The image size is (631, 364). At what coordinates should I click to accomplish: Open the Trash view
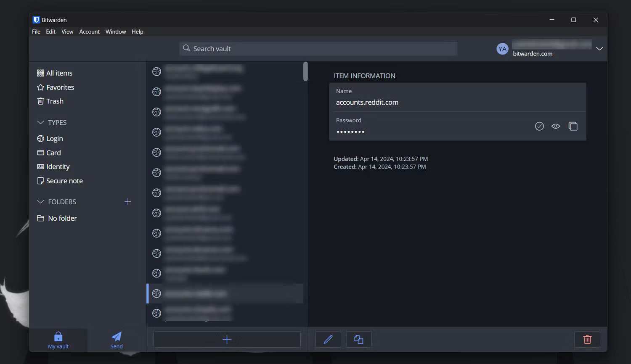[x=55, y=101]
